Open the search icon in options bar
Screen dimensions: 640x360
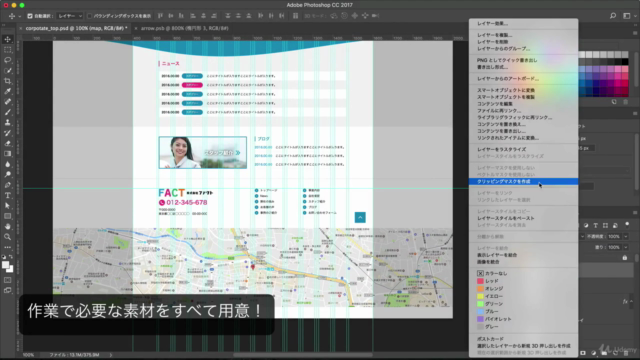(x=613, y=16)
